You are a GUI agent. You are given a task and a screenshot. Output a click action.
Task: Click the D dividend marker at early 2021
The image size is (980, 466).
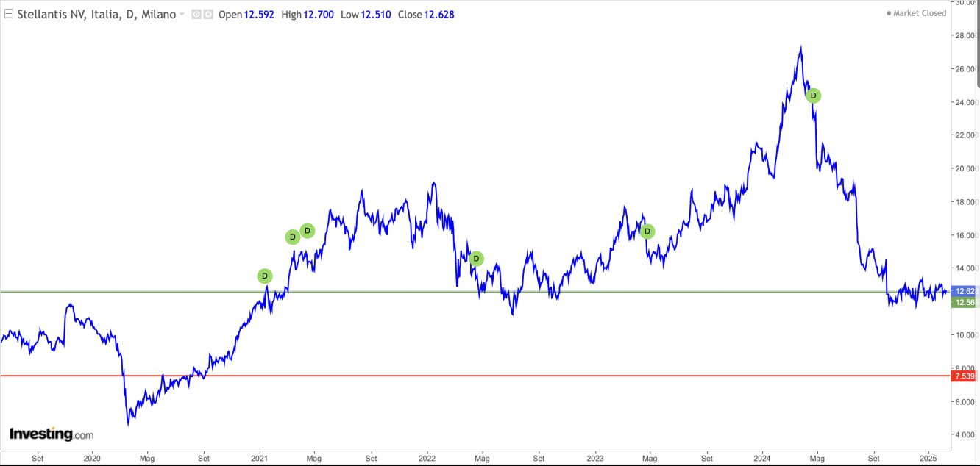(x=265, y=276)
